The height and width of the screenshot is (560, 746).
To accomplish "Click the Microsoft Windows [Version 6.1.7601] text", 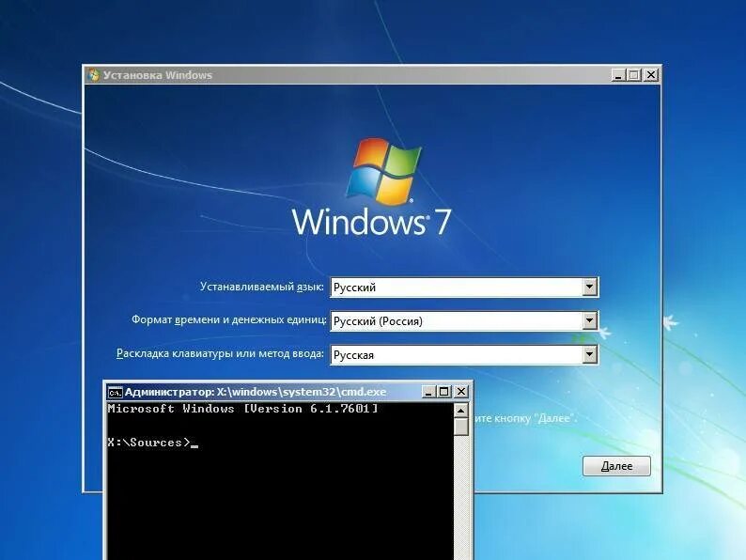I will pyautogui.click(x=242, y=409).
